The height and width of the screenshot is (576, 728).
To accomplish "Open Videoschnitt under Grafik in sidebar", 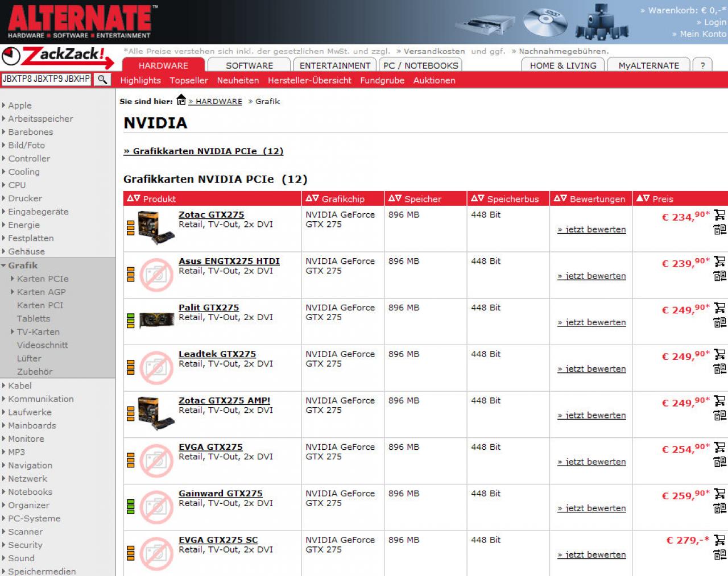I will pos(42,345).
